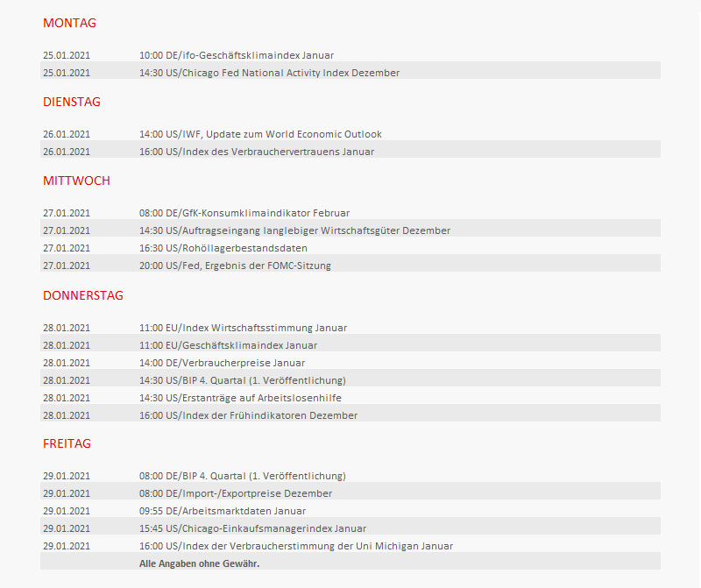This screenshot has width=701, height=588.
Task: Click Alle Angaben ohne Gewähr note
Action: [x=199, y=563]
